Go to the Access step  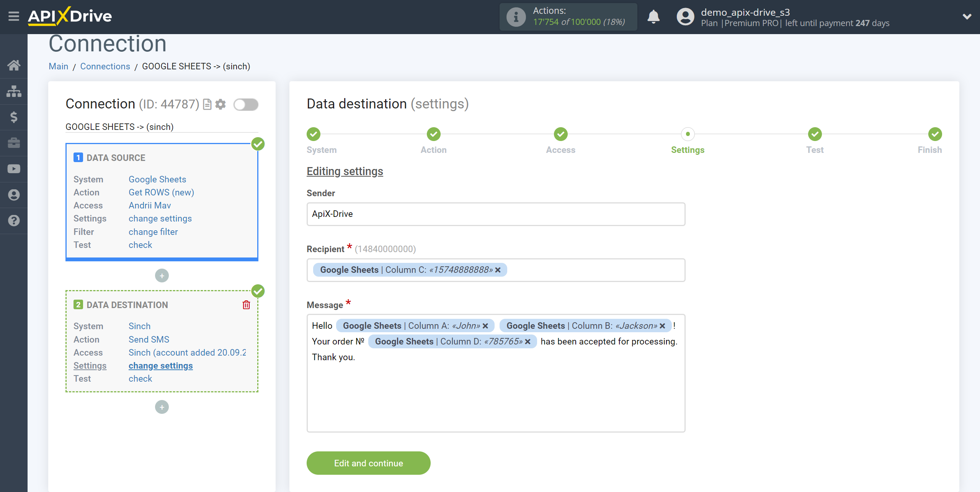point(561,134)
